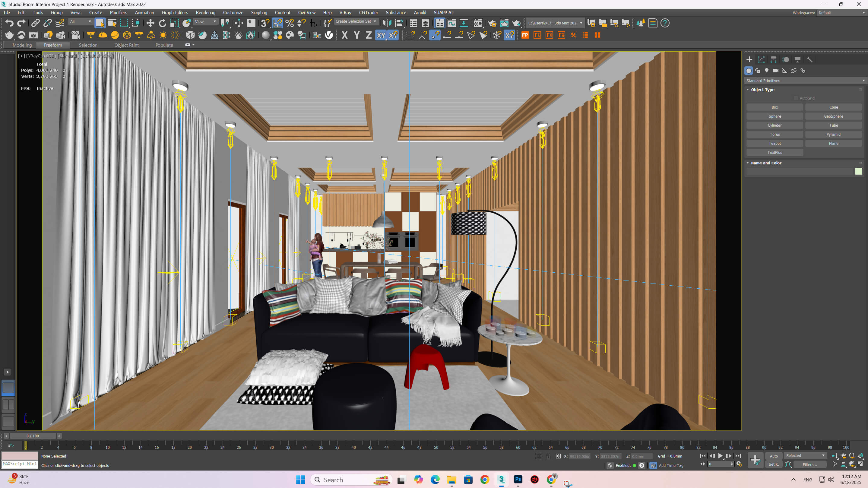The height and width of the screenshot is (488, 868).
Task: Activate the Select and Uniform Scale tool
Action: [175, 23]
